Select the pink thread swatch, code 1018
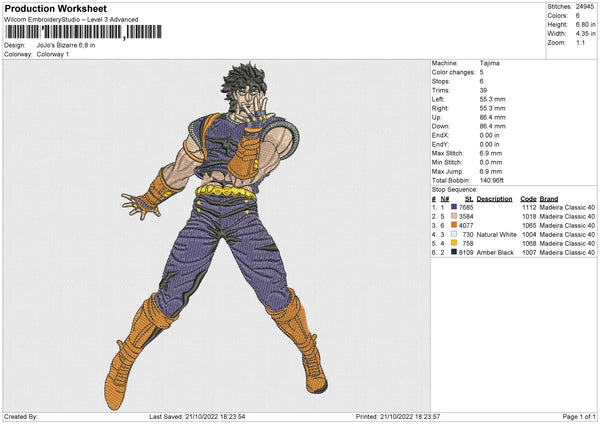The width and height of the screenshot is (600, 424). (x=453, y=216)
